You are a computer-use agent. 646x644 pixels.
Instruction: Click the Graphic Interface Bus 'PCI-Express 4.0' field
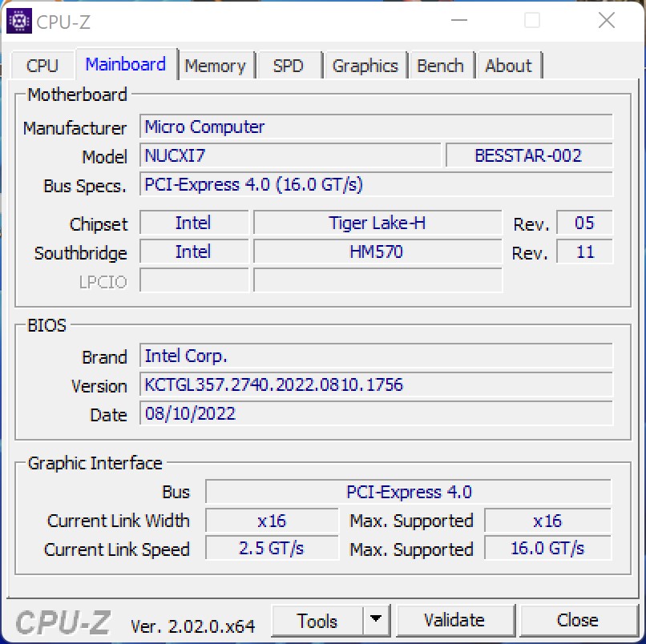pyautogui.click(x=408, y=492)
